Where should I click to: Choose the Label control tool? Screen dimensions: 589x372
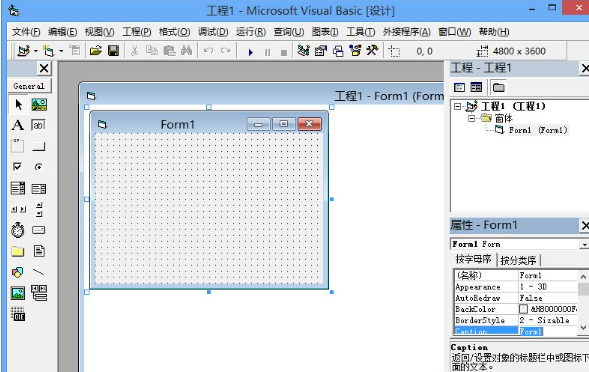17,125
